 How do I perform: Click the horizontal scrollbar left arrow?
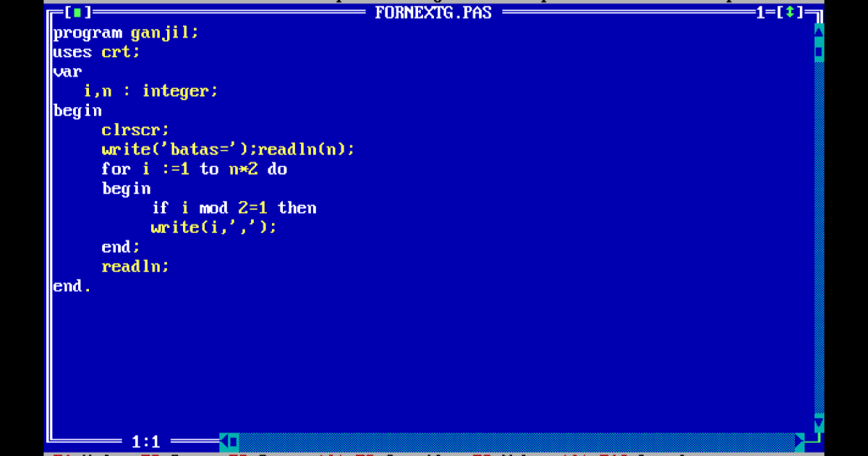click(224, 441)
